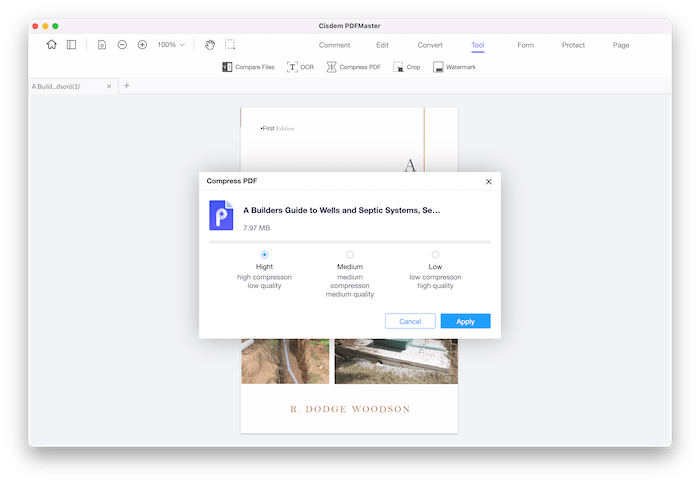Open the Protect tab

[573, 45]
